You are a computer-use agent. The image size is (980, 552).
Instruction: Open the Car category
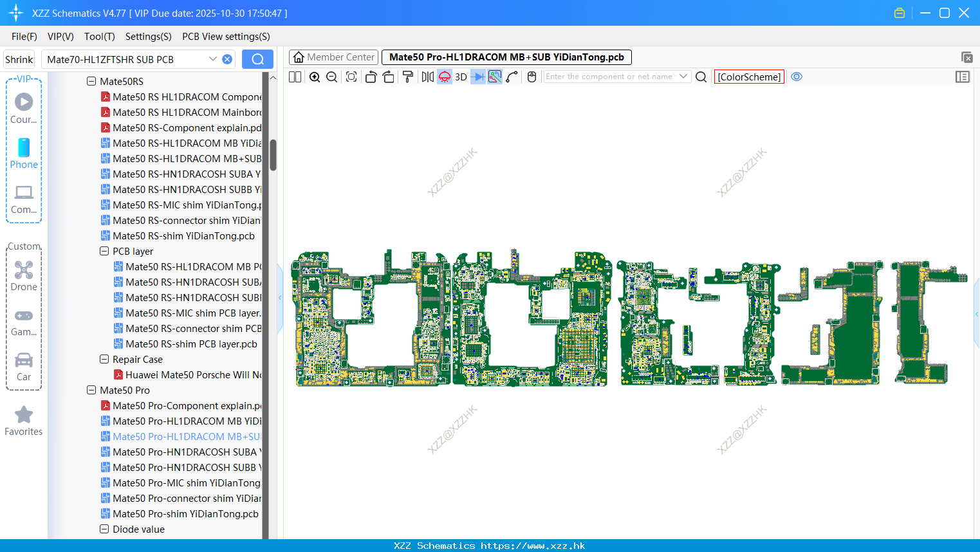pyautogui.click(x=24, y=367)
